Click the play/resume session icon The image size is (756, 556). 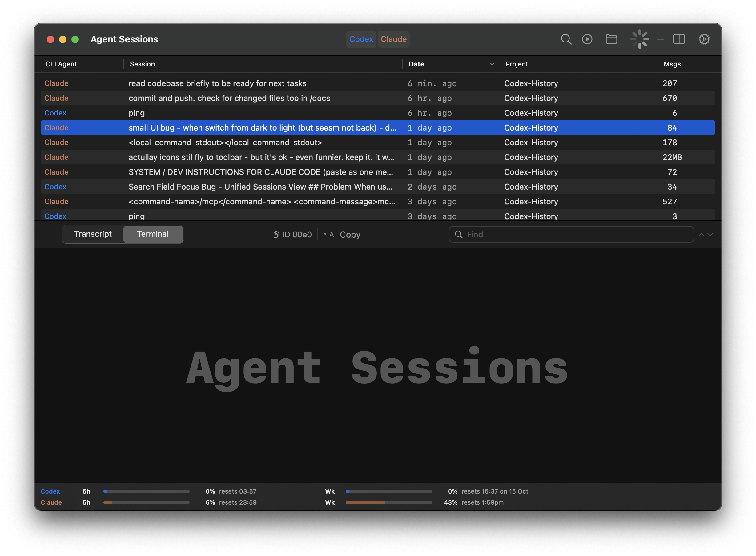[x=587, y=39]
